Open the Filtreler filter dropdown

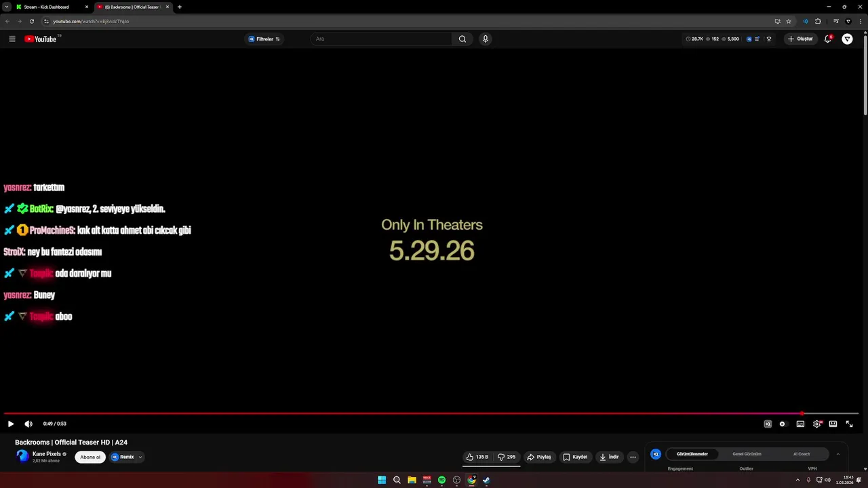(264, 39)
